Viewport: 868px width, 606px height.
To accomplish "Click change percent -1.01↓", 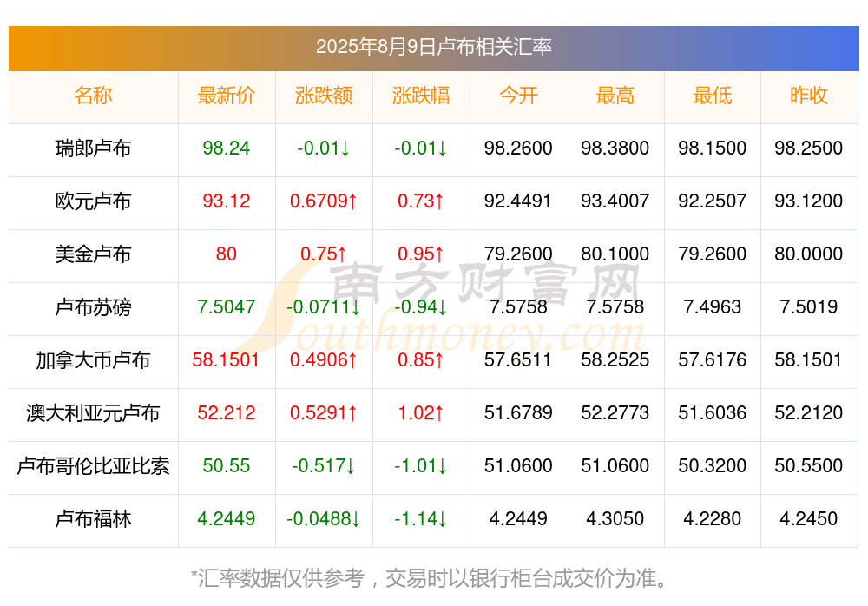I will 421,465.
